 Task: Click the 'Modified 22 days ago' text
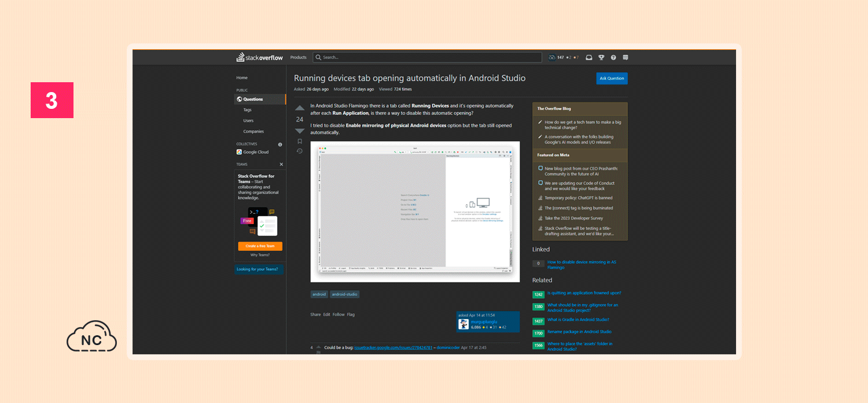tap(354, 89)
